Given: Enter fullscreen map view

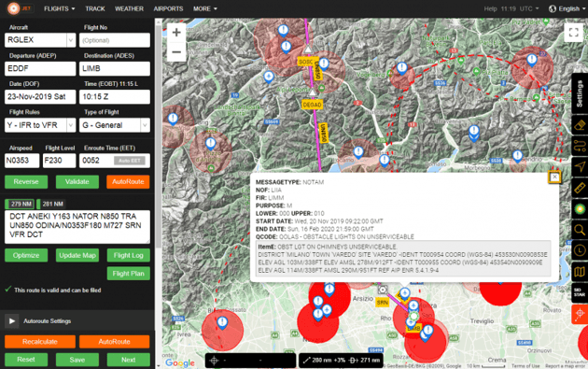Looking at the screenshot, I should [573, 33].
